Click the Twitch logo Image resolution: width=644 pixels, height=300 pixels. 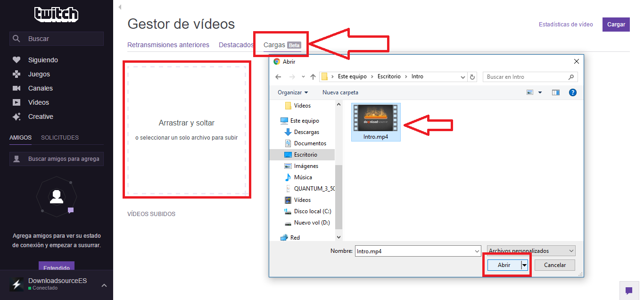click(x=57, y=14)
